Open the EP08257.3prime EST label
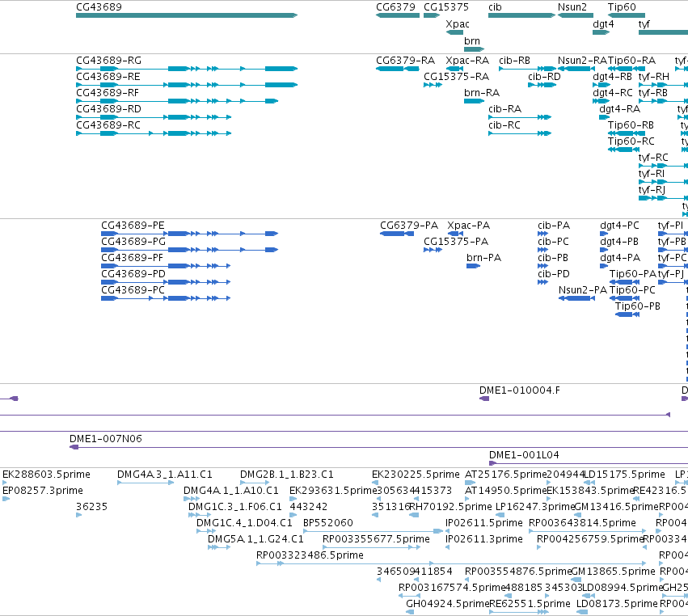The width and height of the screenshot is (688, 616). [x=43, y=491]
